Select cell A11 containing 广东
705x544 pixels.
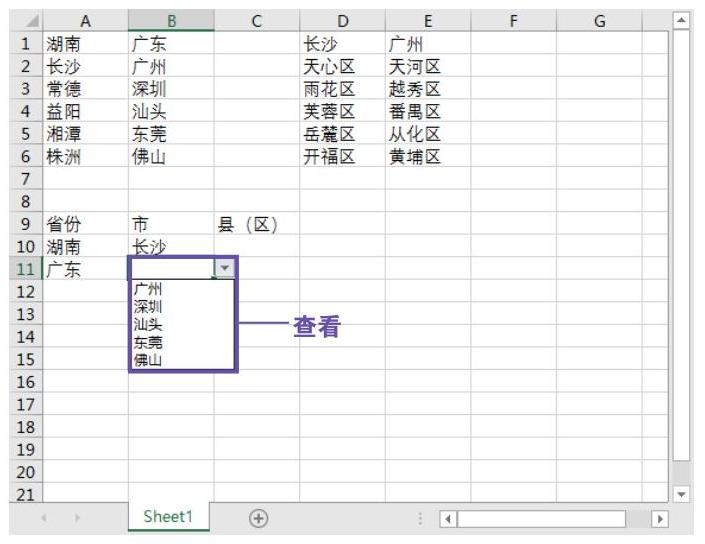coord(85,268)
